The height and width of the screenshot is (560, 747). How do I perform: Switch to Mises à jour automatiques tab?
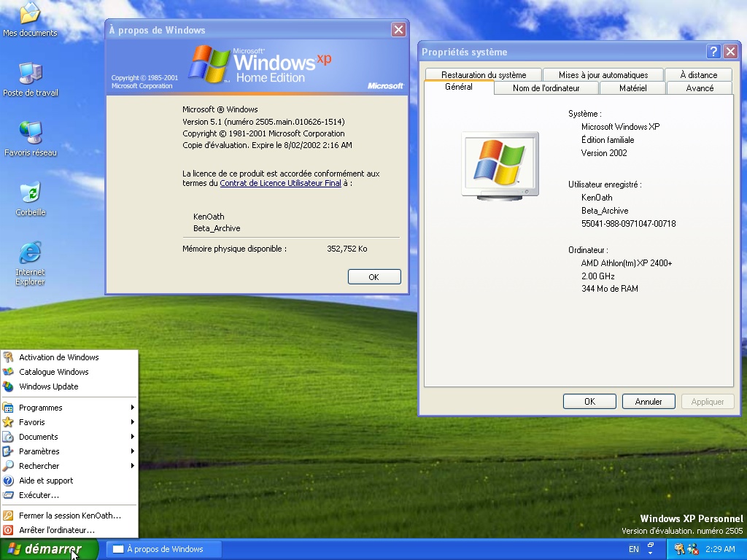tap(603, 75)
